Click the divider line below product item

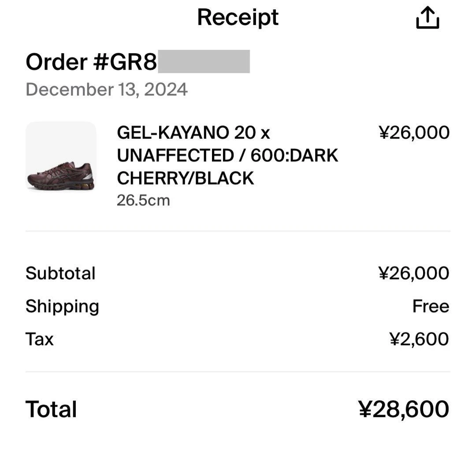coord(238,231)
